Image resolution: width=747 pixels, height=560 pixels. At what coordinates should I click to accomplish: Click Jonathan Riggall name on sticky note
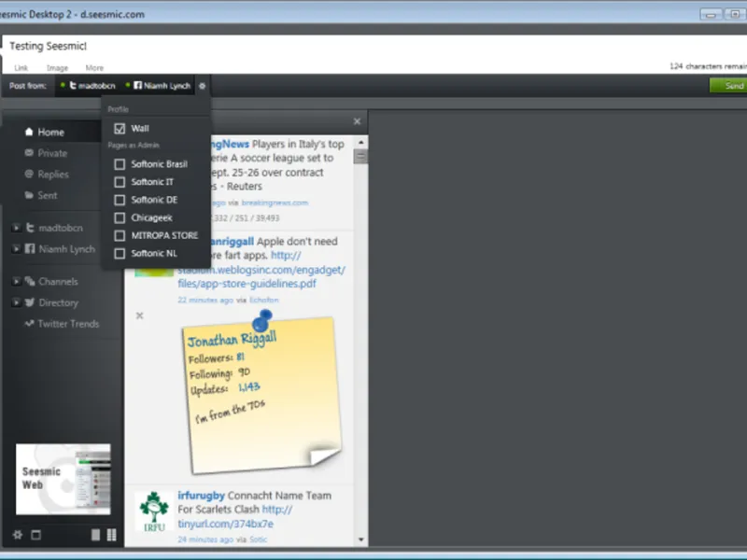tap(232, 340)
